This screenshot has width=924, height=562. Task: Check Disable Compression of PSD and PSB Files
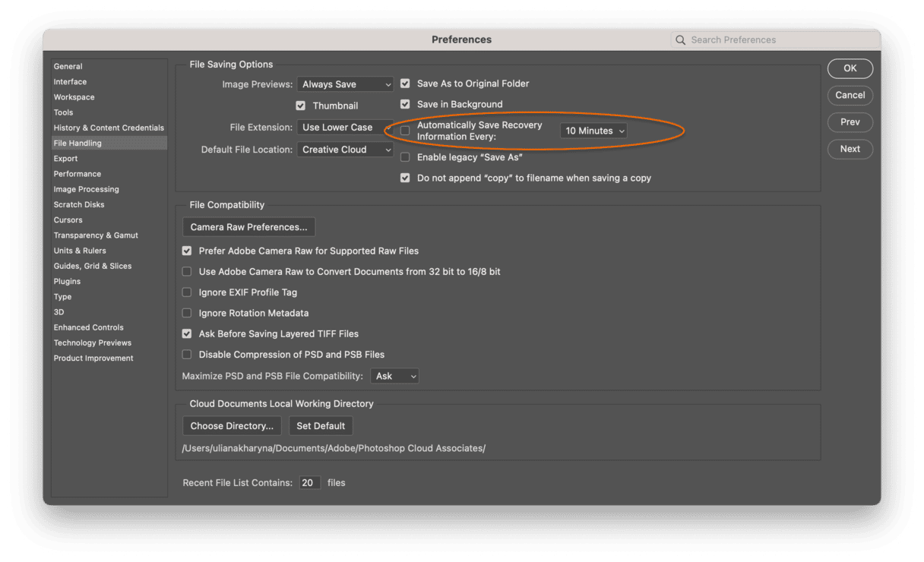187,355
